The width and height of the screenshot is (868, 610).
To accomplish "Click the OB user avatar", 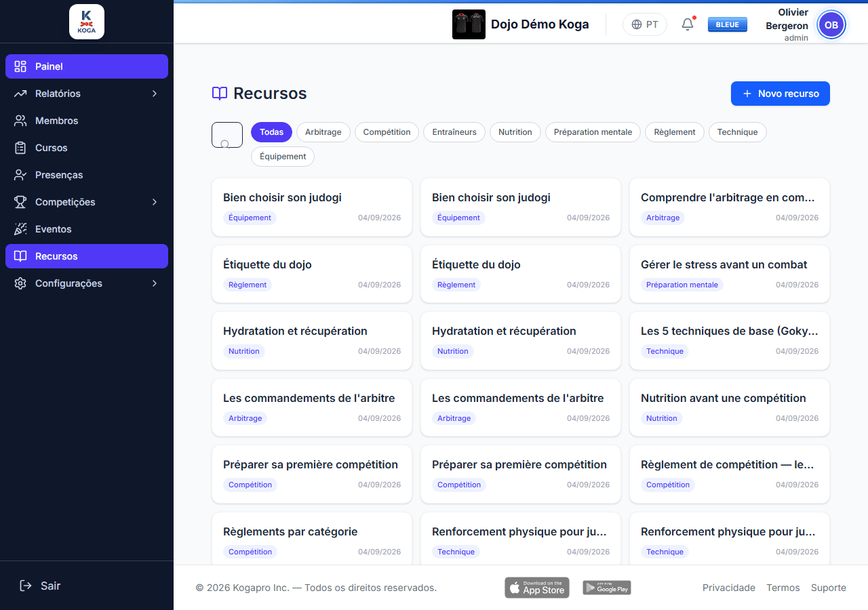I will pyautogui.click(x=831, y=25).
